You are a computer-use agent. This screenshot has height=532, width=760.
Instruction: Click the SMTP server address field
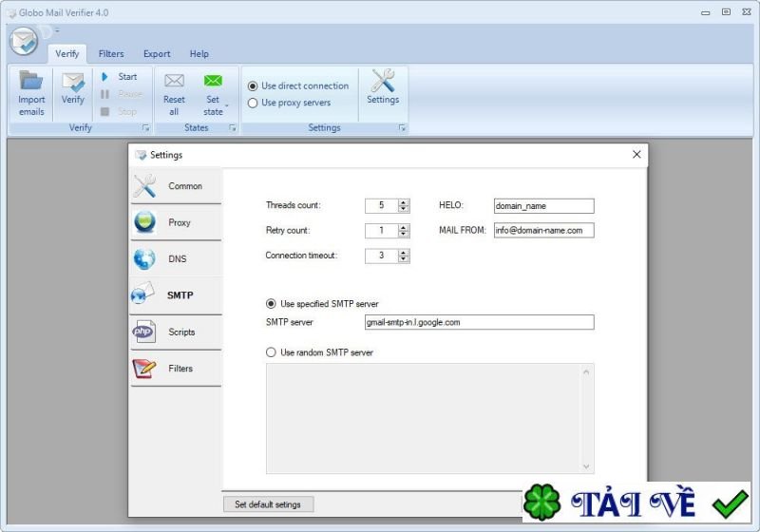click(480, 322)
